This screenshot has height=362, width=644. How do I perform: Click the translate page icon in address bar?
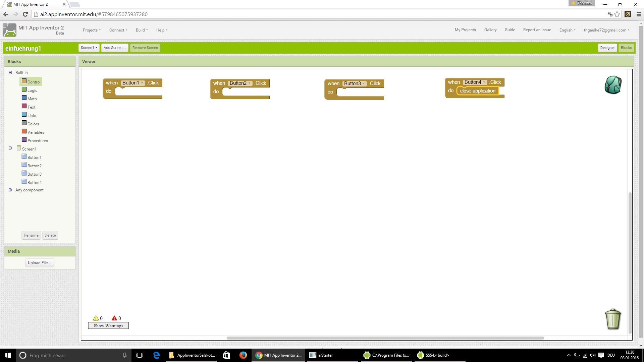[610, 14]
